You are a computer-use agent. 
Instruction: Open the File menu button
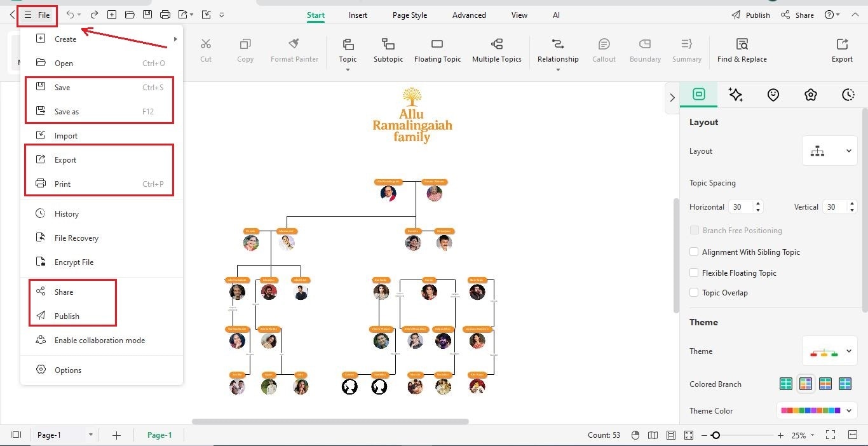37,15
